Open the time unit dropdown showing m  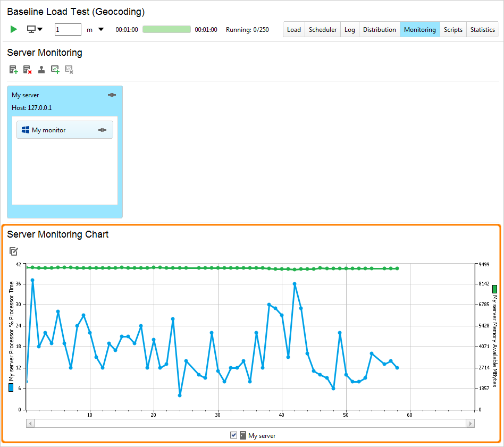(95, 29)
